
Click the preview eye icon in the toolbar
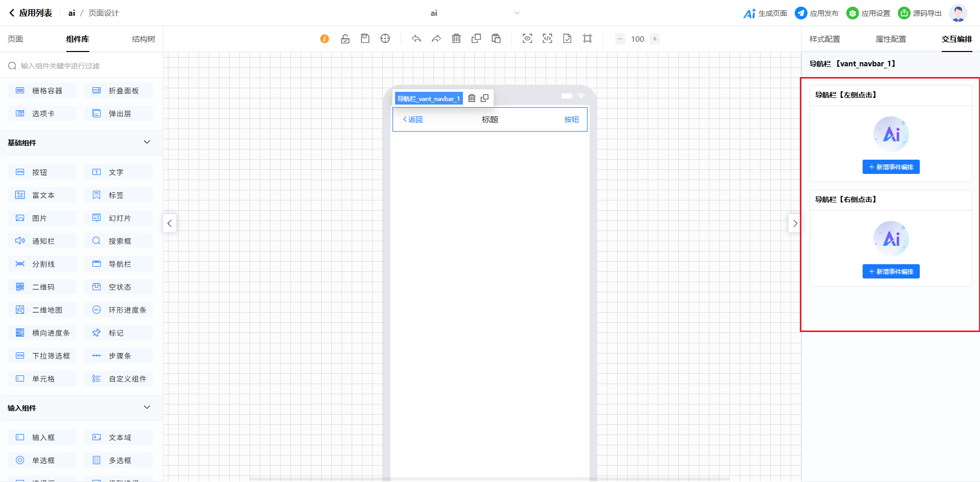pos(527,39)
